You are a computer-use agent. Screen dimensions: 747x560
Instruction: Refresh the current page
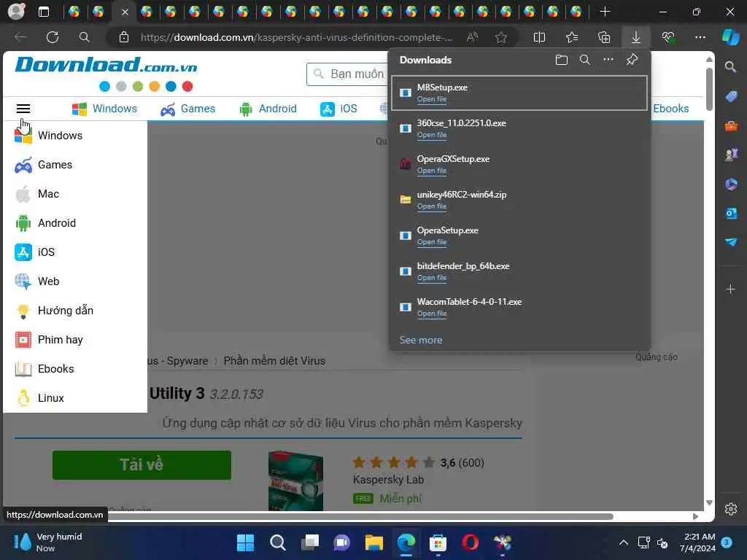[x=53, y=37]
